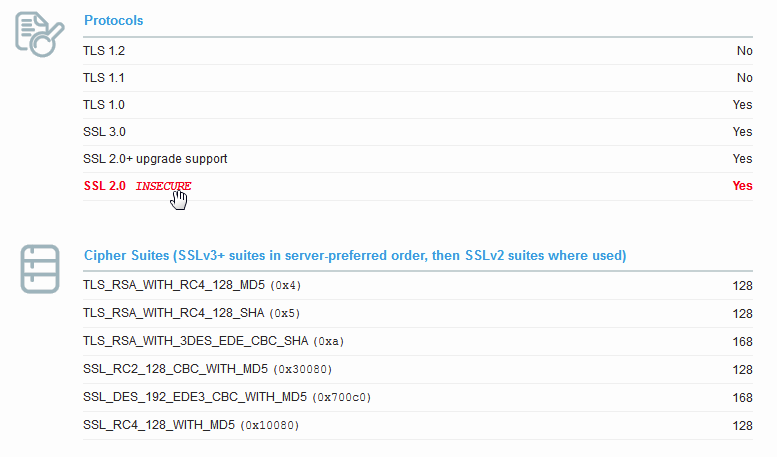Screen dimensions: 777x457
Task: Click the TLS 1.0 protocol label
Action: tap(104, 105)
